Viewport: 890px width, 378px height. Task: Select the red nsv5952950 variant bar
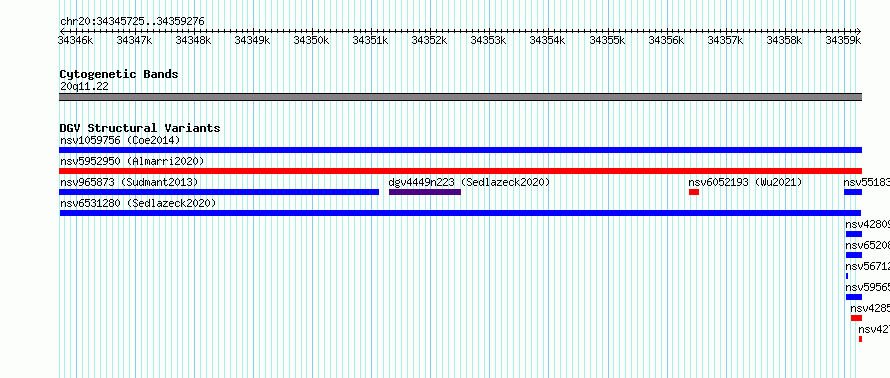pyautogui.click(x=460, y=171)
